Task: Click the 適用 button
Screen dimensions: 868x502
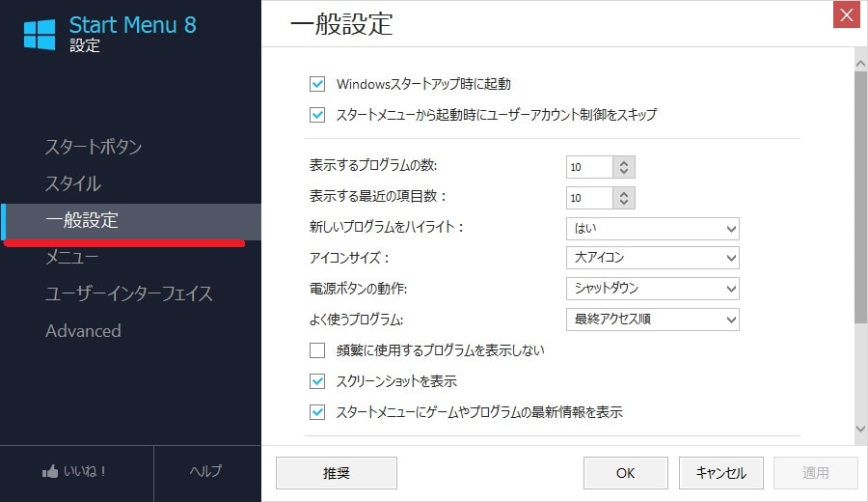Action: pyautogui.click(x=815, y=473)
